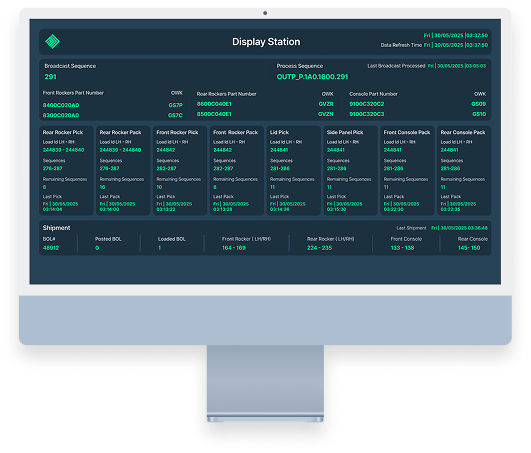The height and width of the screenshot is (453, 531).
Task: Click console part number 9100C320C2
Action: [x=367, y=104]
